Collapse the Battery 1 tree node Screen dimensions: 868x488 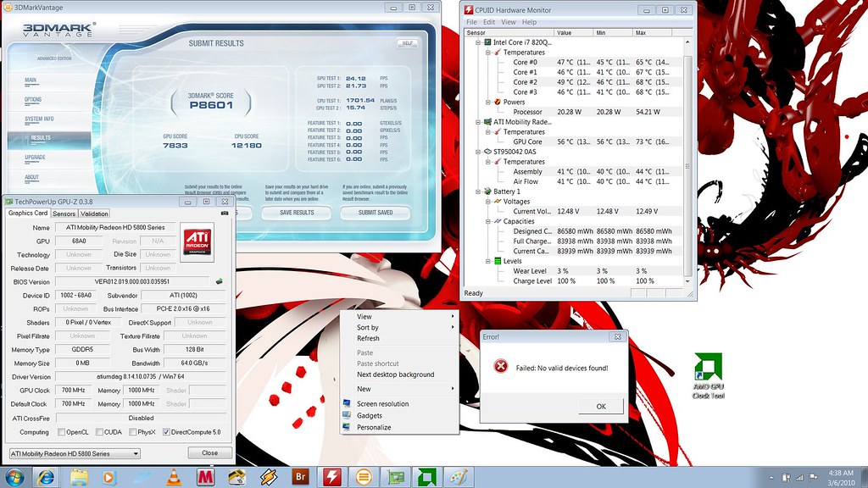(x=478, y=191)
